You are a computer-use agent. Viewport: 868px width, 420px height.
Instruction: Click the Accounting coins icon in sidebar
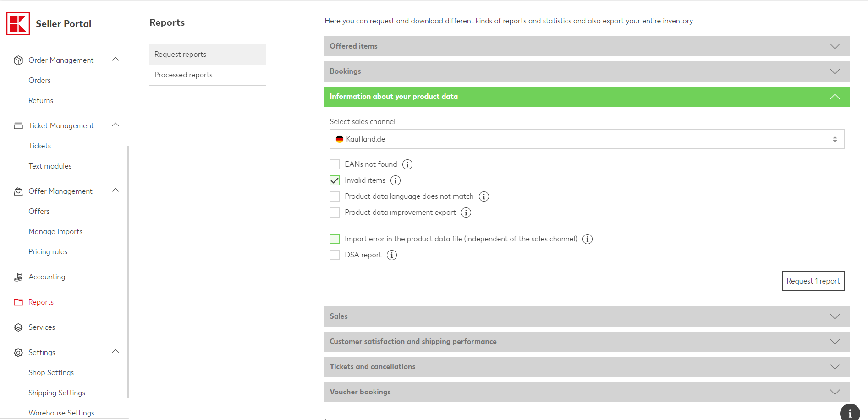[x=18, y=277]
